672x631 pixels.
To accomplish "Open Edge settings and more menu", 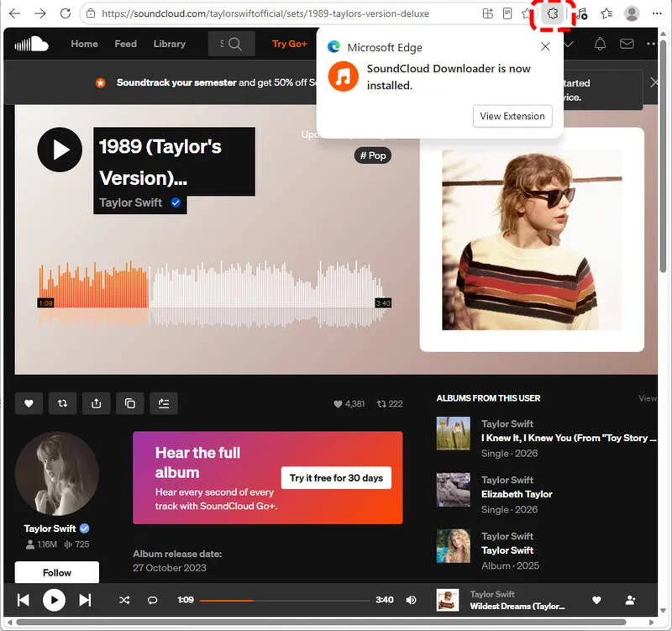I will [657, 13].
